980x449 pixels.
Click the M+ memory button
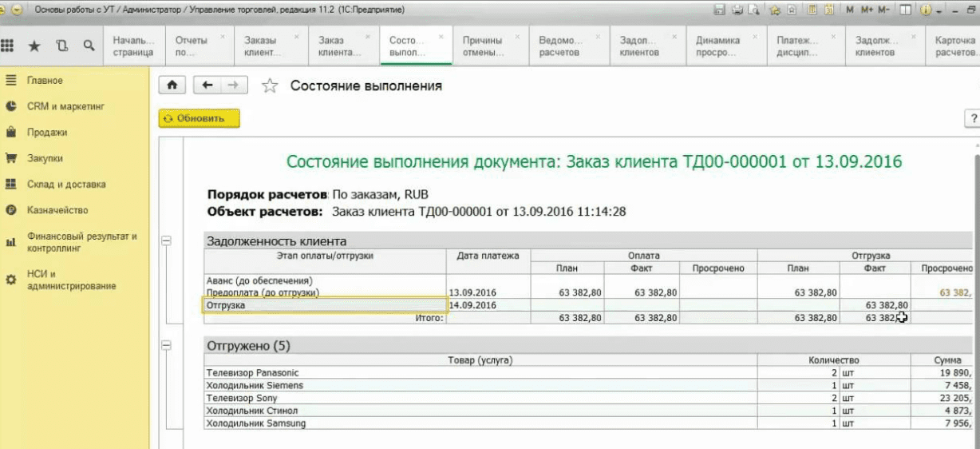867,10
